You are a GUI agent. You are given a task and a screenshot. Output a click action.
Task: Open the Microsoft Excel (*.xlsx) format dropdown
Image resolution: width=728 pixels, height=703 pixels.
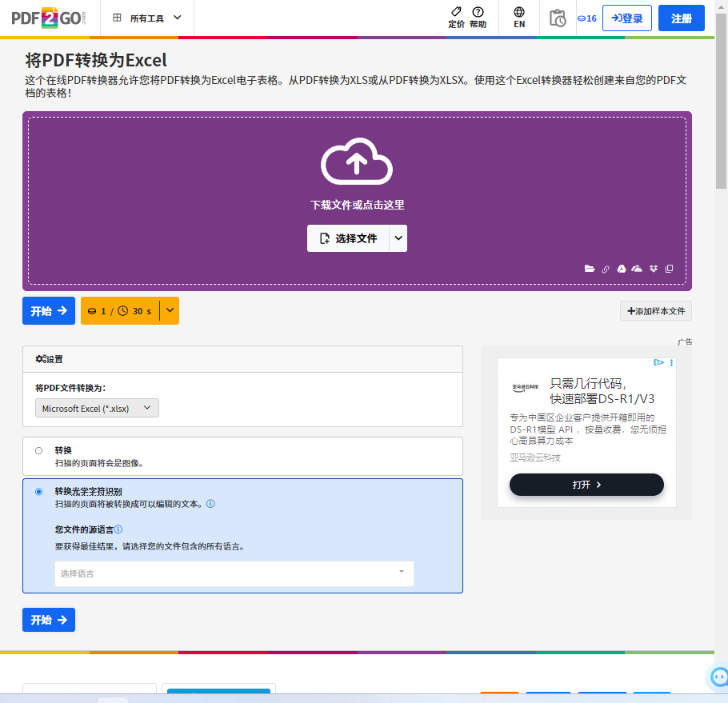[x=97, y=408]
